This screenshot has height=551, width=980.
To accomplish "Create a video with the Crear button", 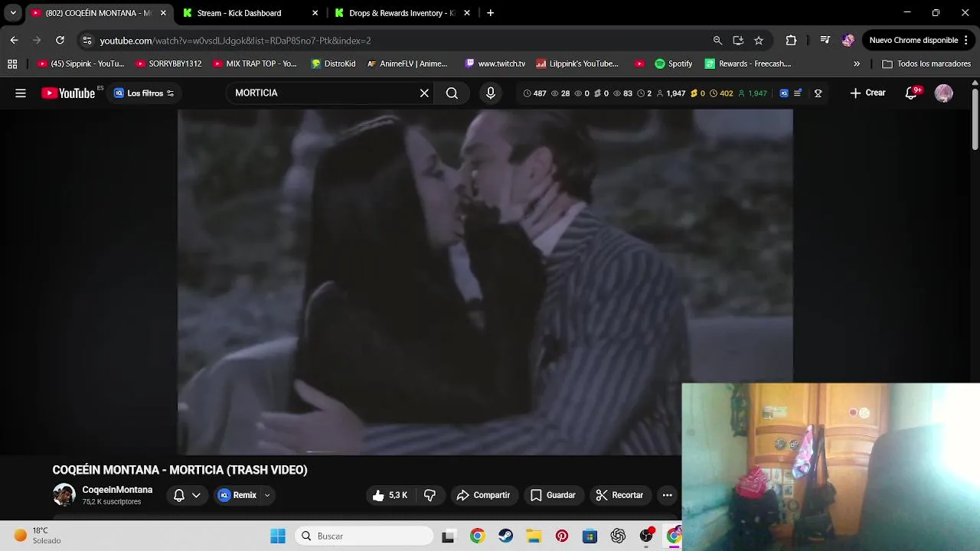I will (x=867, y=93).
